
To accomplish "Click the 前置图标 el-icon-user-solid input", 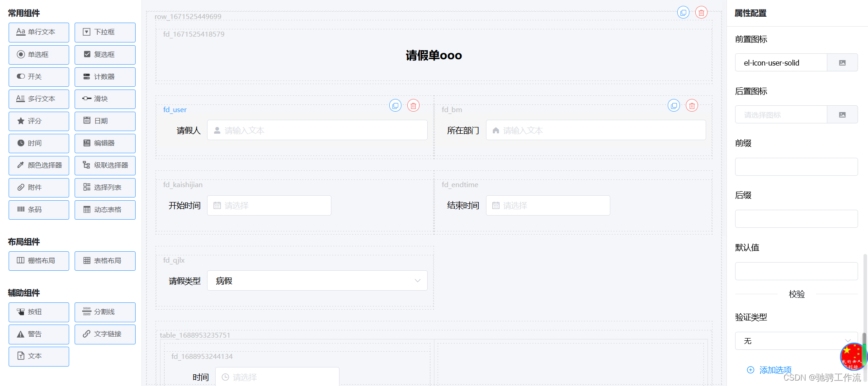I will click(781, 63).
